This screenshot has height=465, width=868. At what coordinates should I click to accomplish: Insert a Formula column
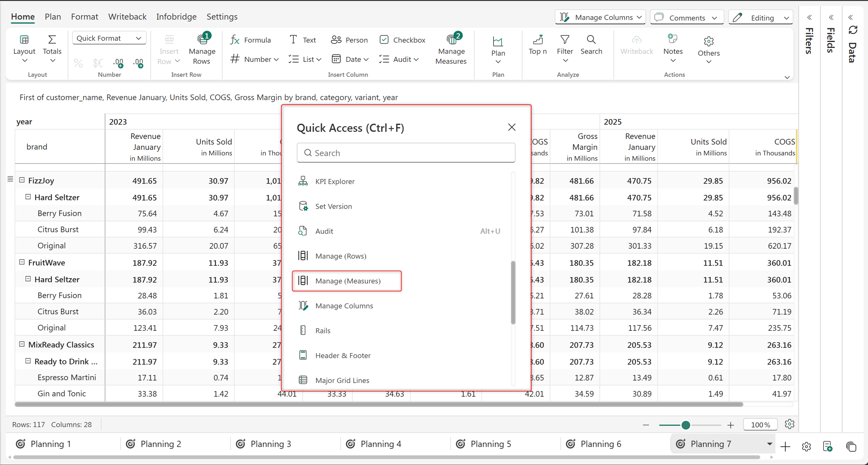251,40
